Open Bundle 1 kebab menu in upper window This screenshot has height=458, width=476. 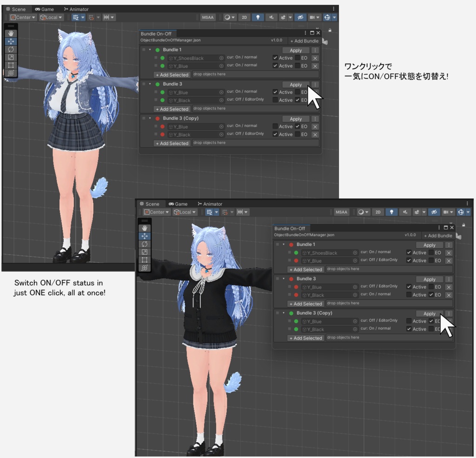coord(315,50)
